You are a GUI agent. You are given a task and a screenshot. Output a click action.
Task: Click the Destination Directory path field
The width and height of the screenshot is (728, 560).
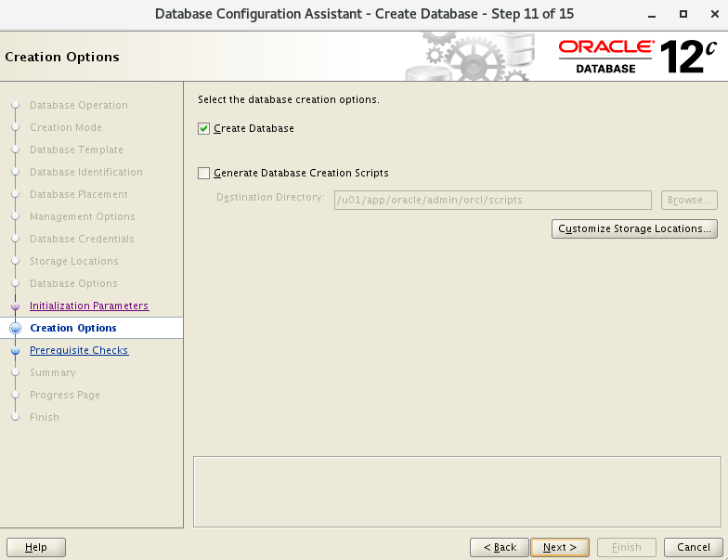click(x=492, y=201)
